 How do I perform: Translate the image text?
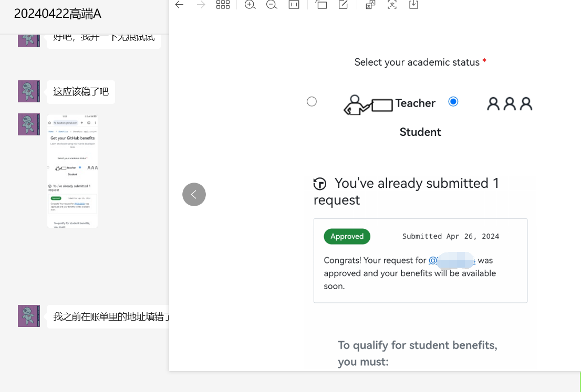[370, 4]
